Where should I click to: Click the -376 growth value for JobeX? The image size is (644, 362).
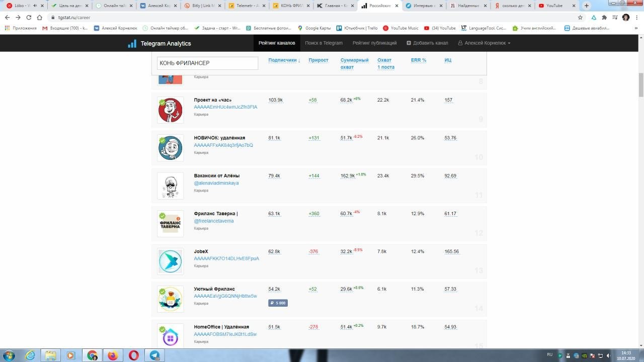[313, 251]
